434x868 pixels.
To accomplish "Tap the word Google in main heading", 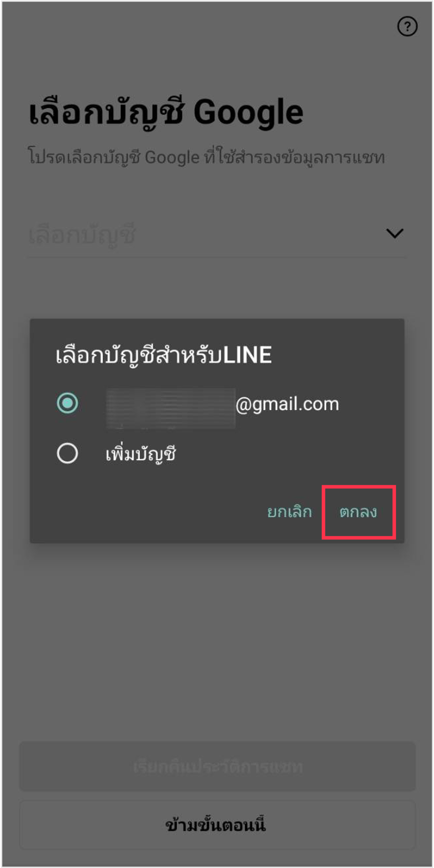I will (x=248, y=112).
